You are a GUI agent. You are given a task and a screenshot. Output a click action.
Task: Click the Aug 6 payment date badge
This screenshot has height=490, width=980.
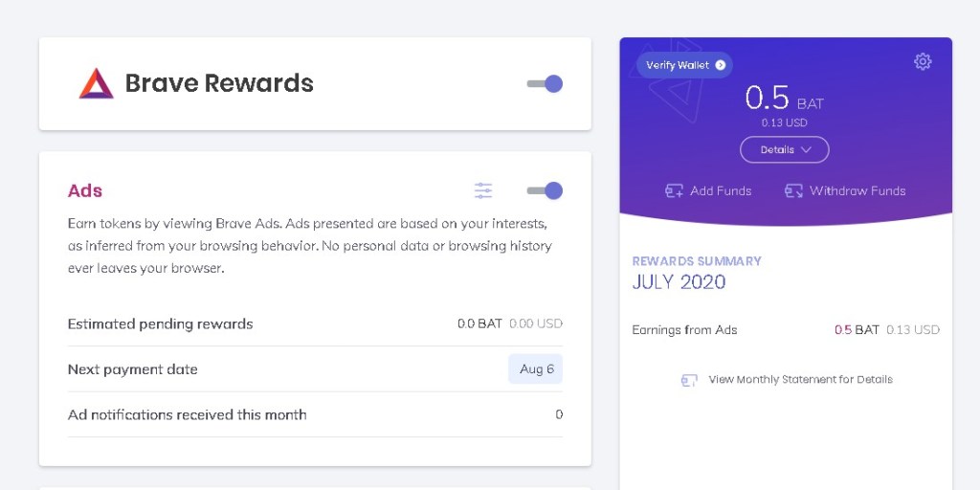point(536,369)
